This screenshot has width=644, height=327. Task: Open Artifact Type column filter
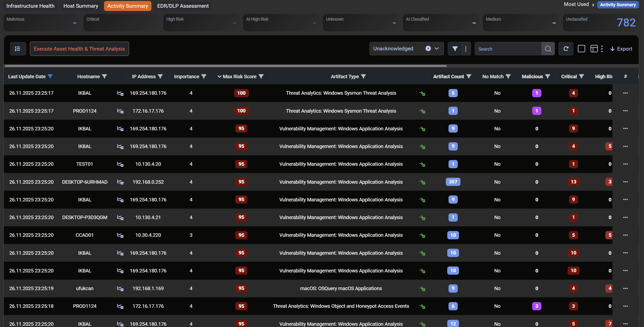coord(364,77)
